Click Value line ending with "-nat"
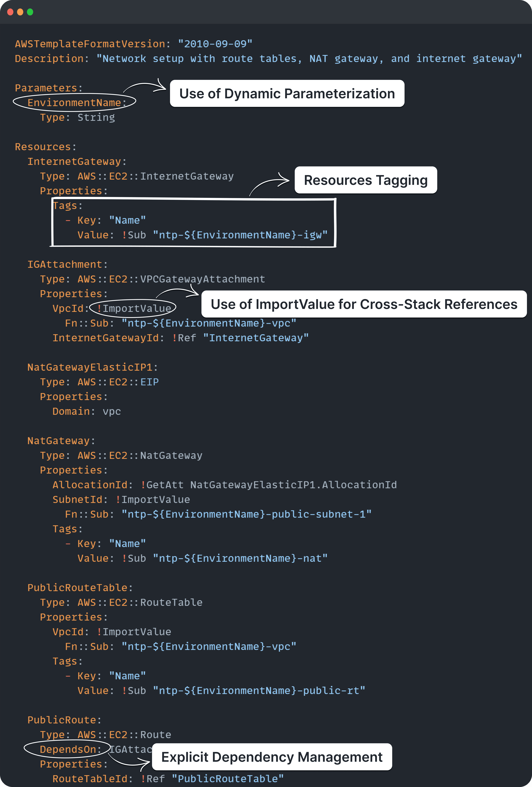532x787 pixels. click(x=203, y=558)
